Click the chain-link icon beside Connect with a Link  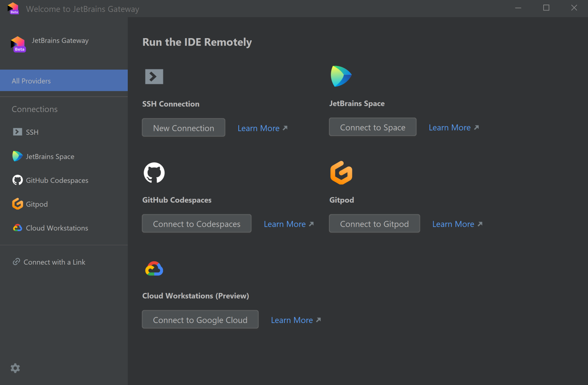16,262
